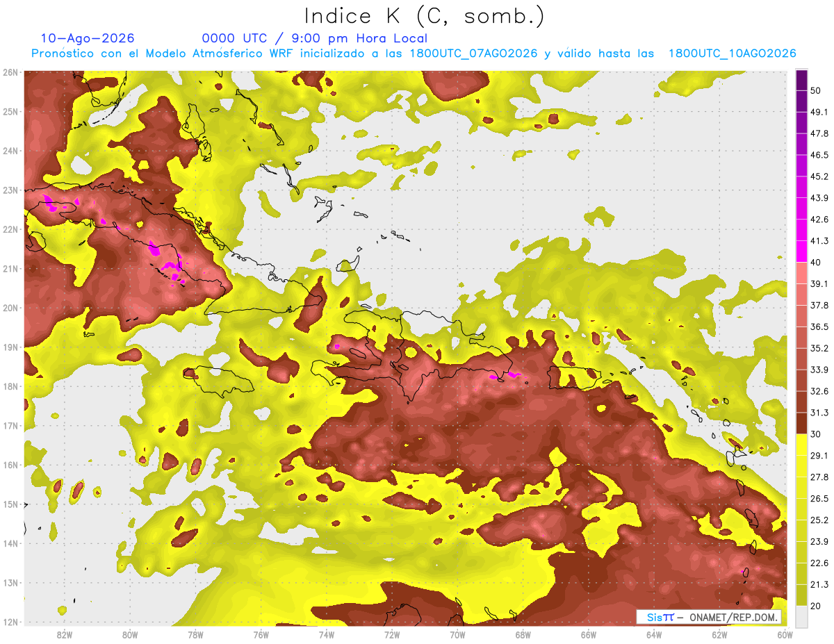Click latitude axis label '12N'
834x644 pixels.
[10, 622]
